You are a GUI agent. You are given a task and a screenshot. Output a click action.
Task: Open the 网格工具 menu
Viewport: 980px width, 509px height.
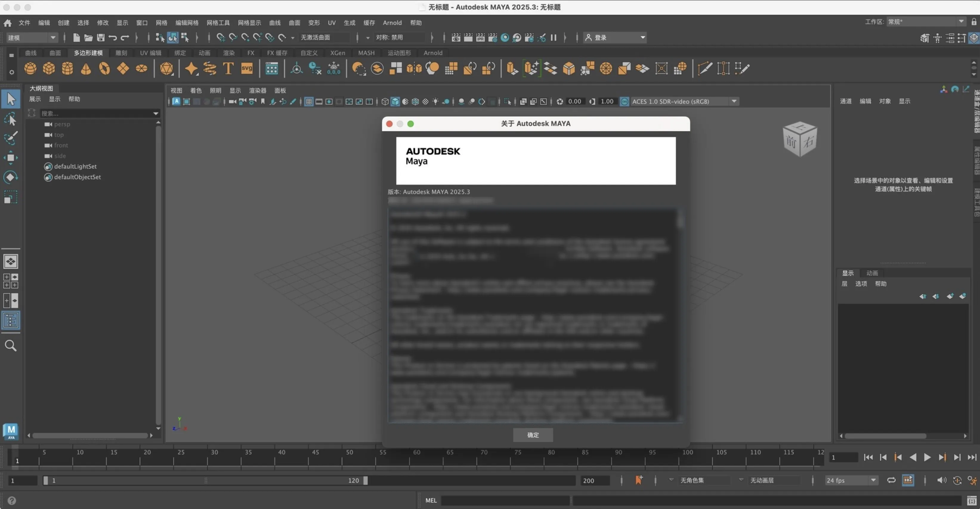pyautogui.click(x=218, y=23)
